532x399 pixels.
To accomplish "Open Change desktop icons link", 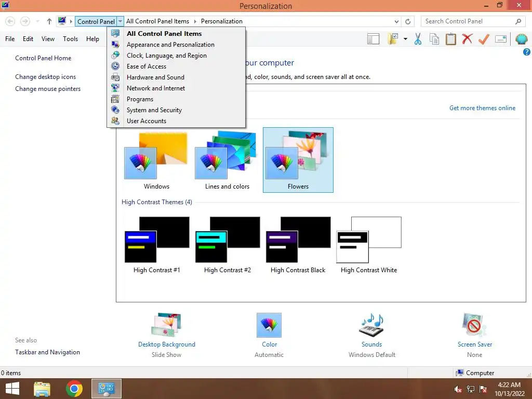I will click(x=46, y=77).
